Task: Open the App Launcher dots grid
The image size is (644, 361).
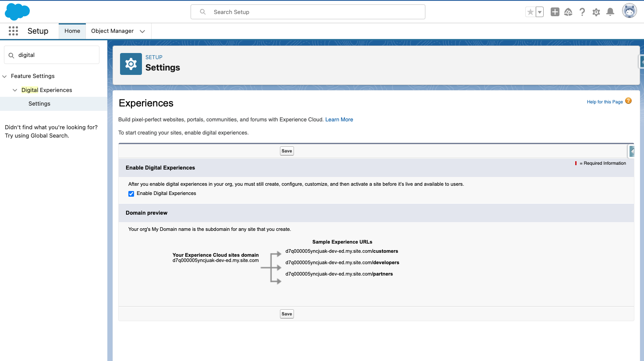Action: tap(13, 31)
